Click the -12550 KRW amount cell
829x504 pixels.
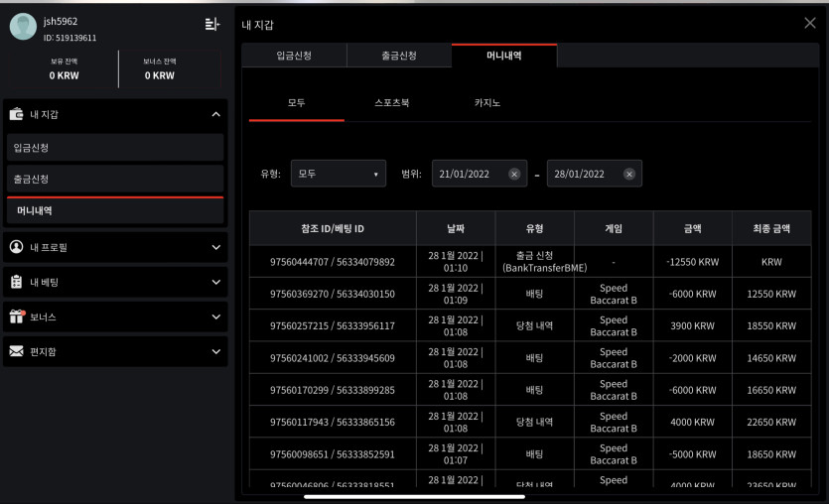[x=693, y=262]
